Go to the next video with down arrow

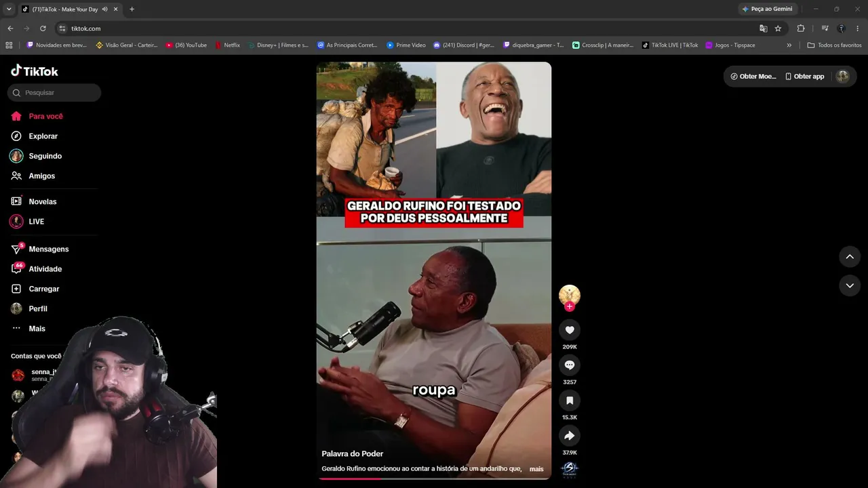[850, 286]
